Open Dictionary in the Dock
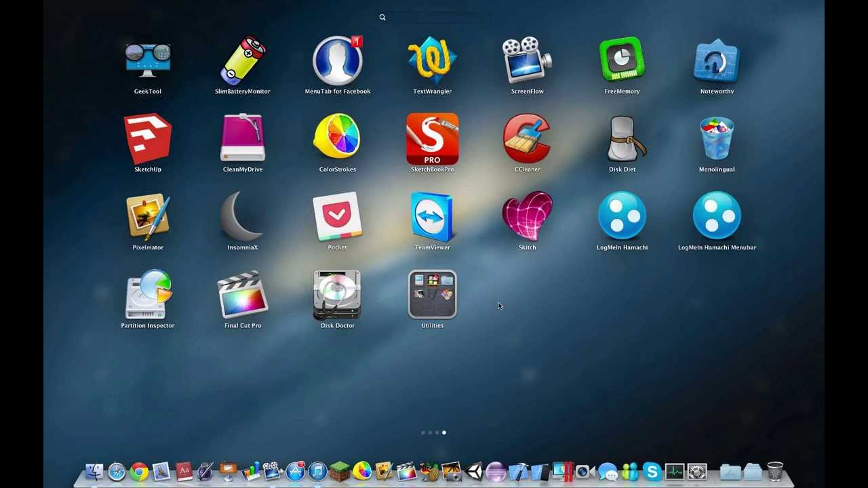This screenshot has height=488, width=868. [x=184, y=471]
